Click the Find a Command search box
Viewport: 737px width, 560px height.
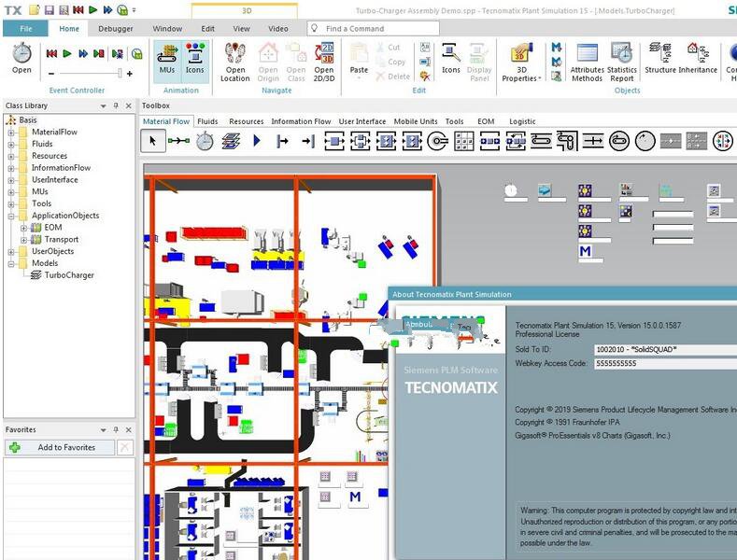[374, 29]
